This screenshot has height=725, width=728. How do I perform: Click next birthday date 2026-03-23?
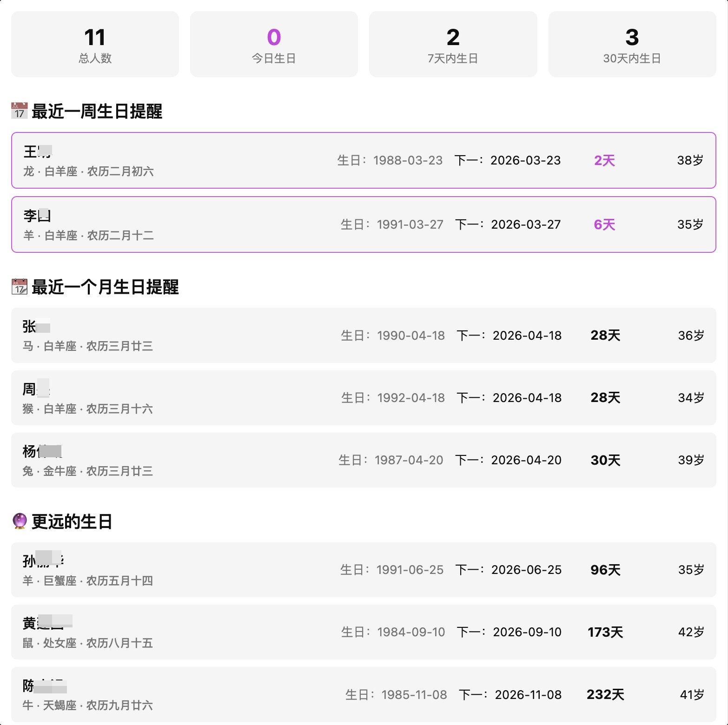click(x=525, y=161)
